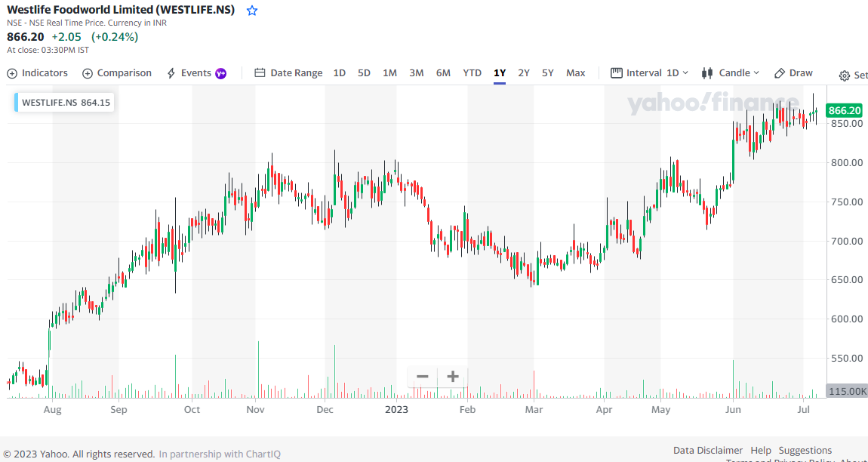Click the Mar label on time axis

click(x=534, y=410)
